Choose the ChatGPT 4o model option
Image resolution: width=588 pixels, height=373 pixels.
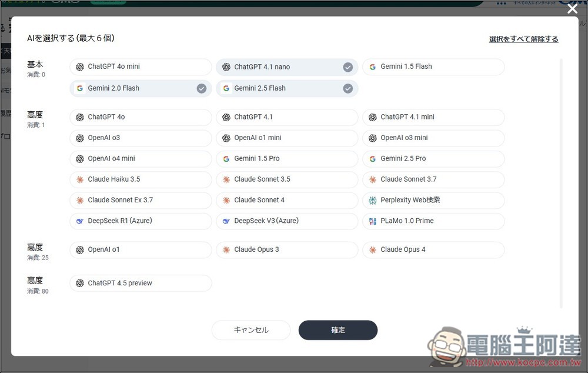(x=141, y=117)
